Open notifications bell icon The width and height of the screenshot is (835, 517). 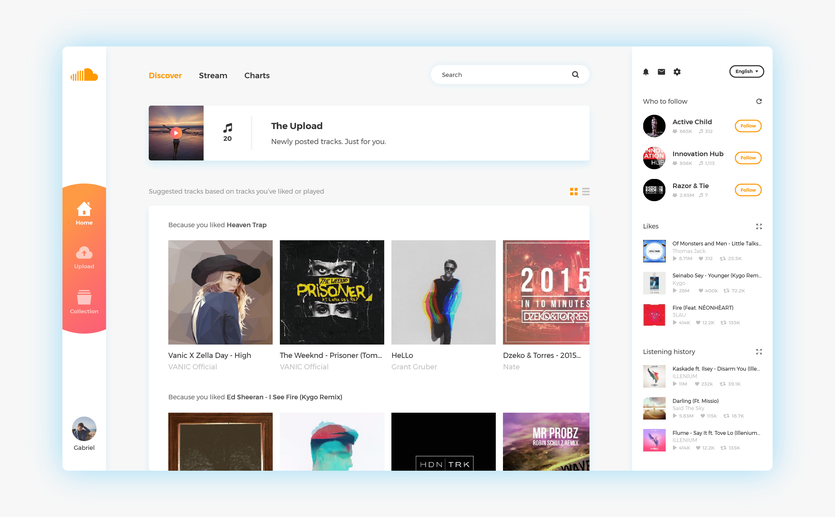[x=646, y=72]
